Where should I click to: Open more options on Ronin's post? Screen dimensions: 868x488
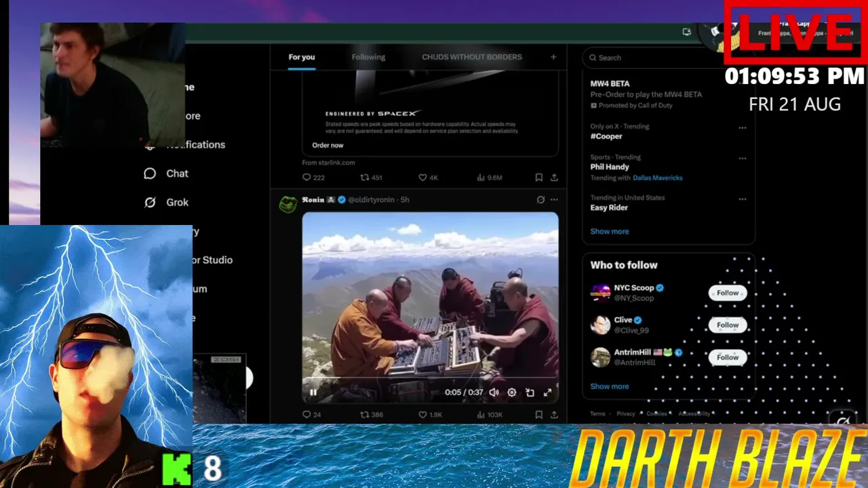[554, 200]
